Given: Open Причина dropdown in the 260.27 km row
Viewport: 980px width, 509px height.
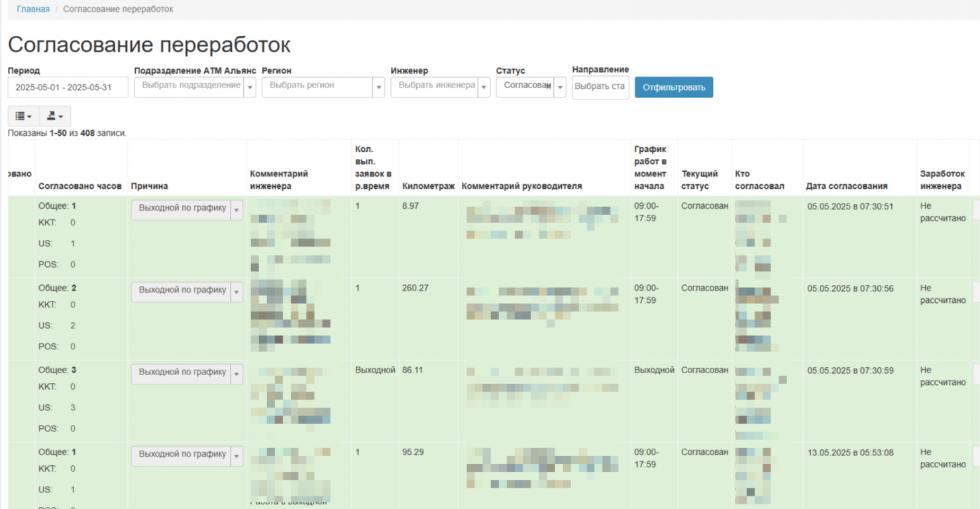Looking at the screenshot, I should (237, 292).
